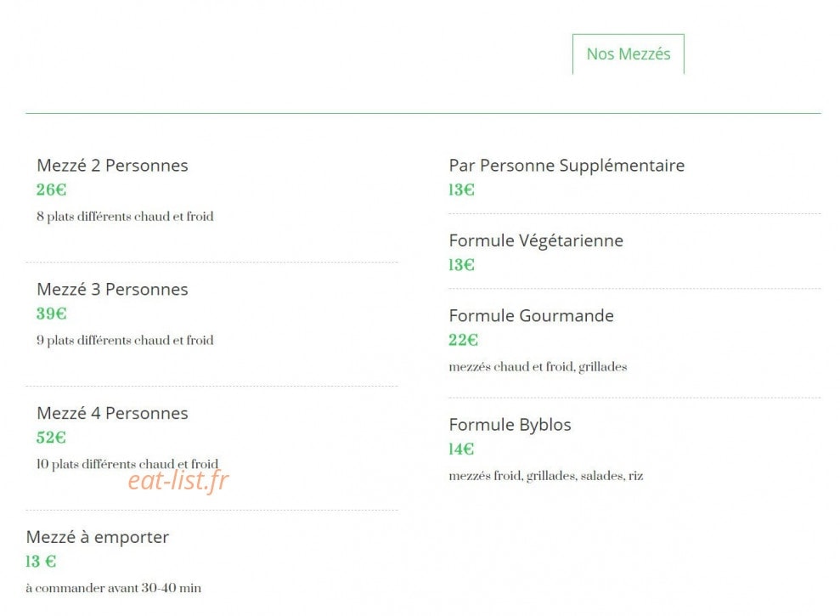The width and height of the screenshot is (840, 616).
Task: Click the '8 plats différents chaud et froid' description
Action: (126, 217)
